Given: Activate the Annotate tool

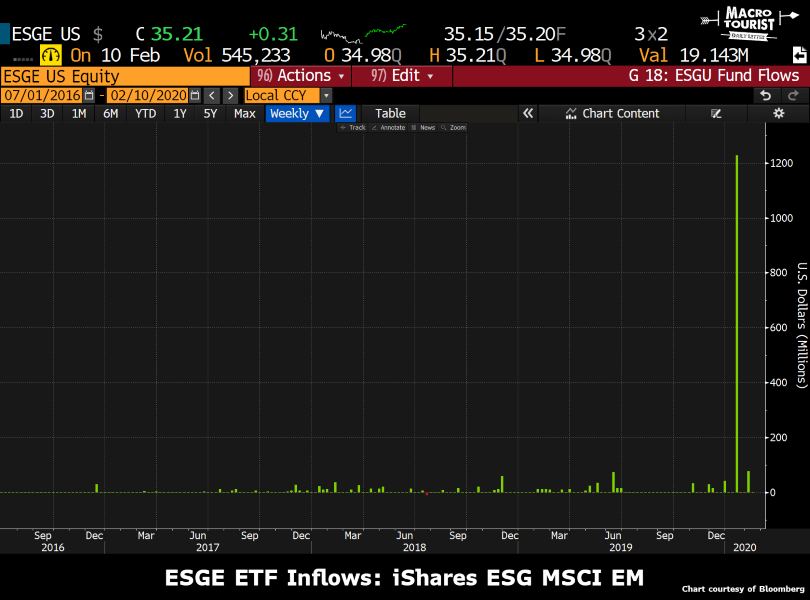Looking at the screenshot, I should (388, 127).
